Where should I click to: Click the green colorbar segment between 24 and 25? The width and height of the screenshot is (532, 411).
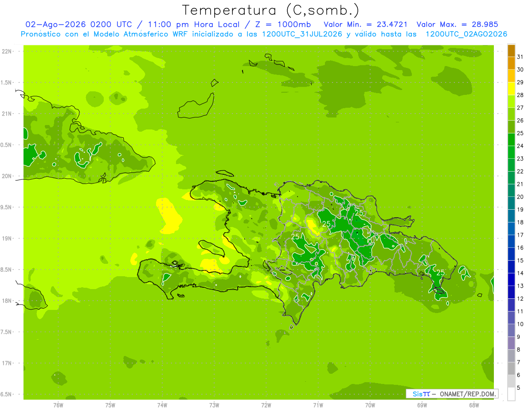pos(511,140)
